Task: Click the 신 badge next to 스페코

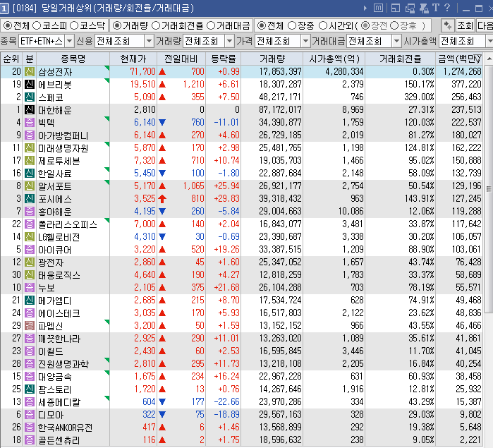Action: [x=30, y=97]
